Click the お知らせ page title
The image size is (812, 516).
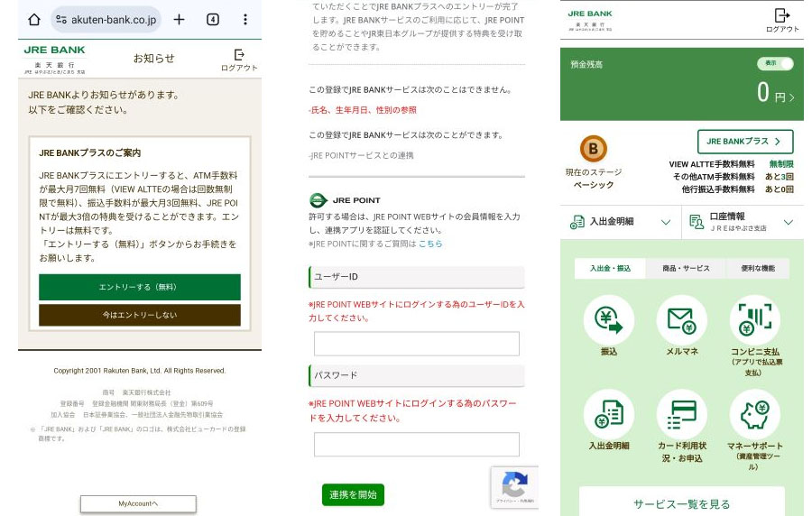[x=153, y=59]
